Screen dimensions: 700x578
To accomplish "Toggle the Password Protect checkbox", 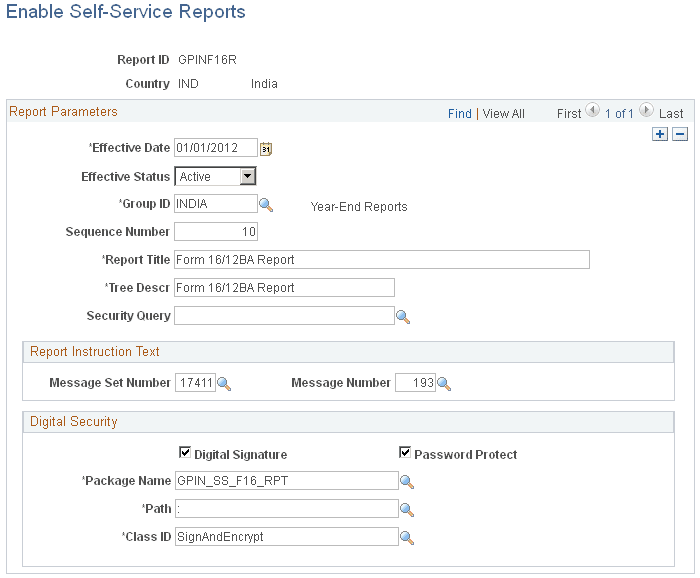I will [405, 453].
